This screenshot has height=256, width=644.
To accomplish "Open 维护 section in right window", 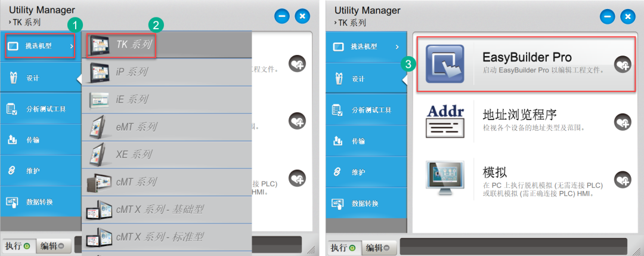I will 366,172.
